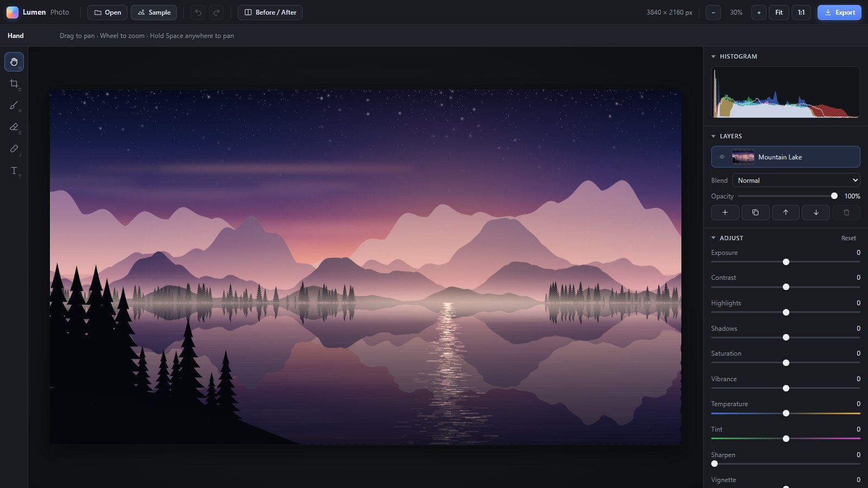Move layer up with arrow icon

[x=786, y=213]
